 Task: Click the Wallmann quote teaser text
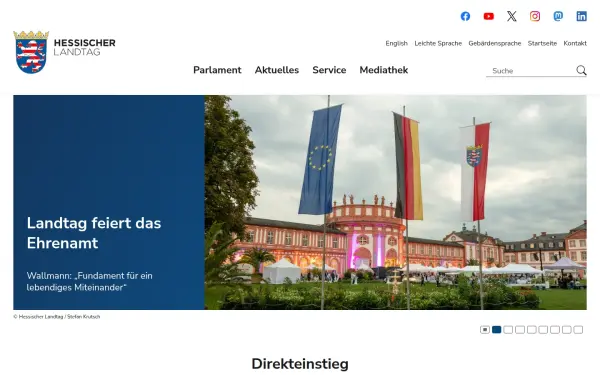tap(90, 281)
